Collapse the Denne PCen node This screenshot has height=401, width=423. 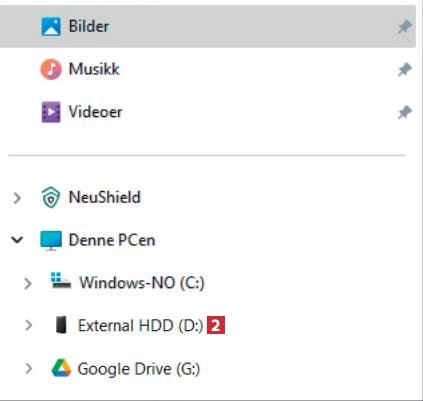pos(17,240)
